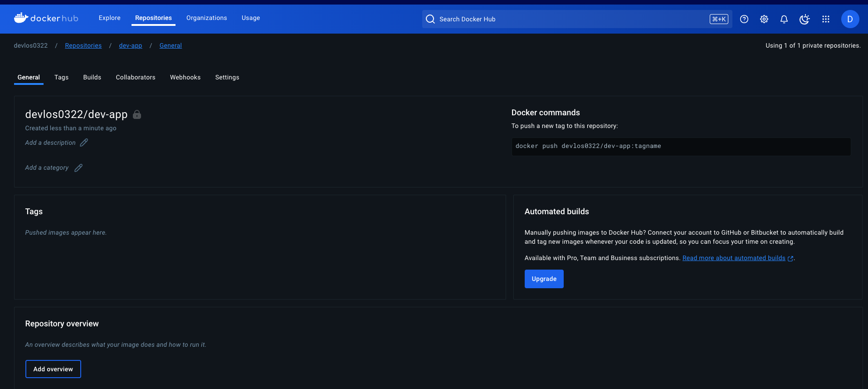868x389 pixels.
Task: Open the Webhooks tab
Action: (x=185, y=78)
